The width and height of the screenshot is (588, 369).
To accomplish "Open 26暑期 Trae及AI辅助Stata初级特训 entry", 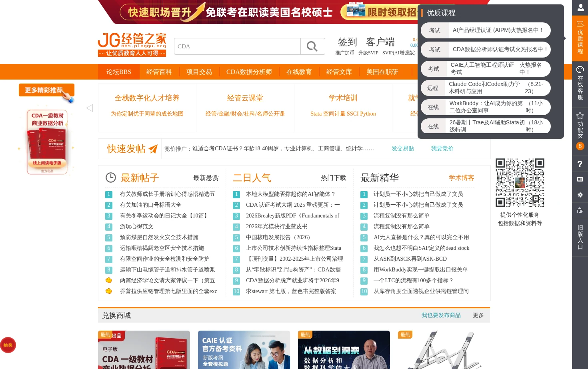I will pos(486,126).
